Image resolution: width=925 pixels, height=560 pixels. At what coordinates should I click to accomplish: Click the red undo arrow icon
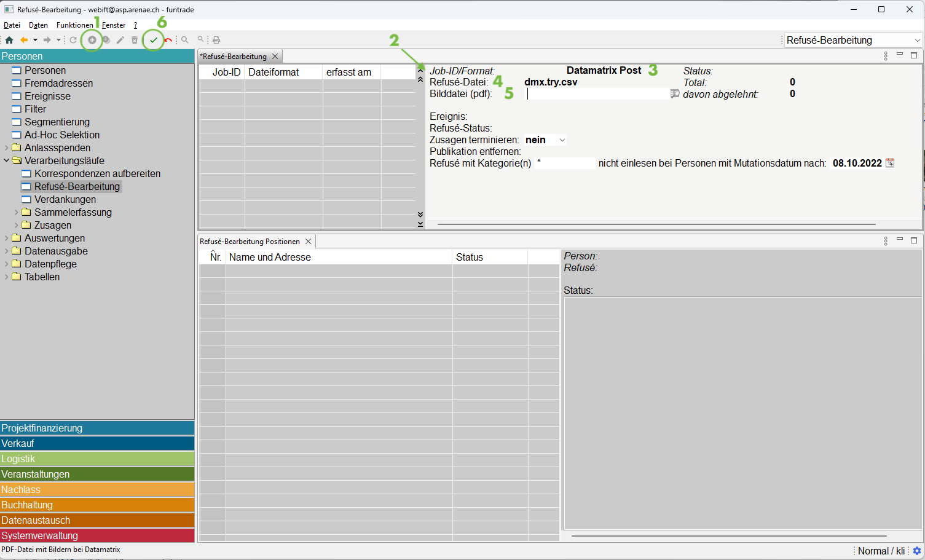(x=168, y=40)
